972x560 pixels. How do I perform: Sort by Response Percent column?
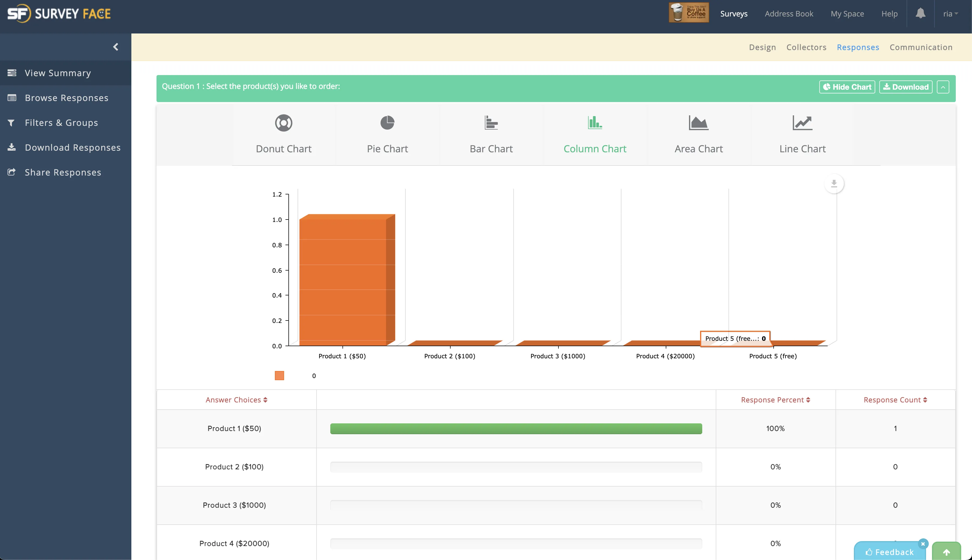click(775, 400)
